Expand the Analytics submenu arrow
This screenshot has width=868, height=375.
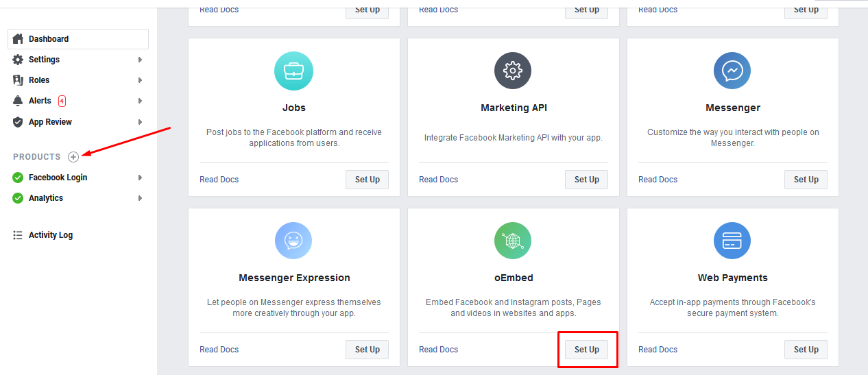[x=140, y=198]
